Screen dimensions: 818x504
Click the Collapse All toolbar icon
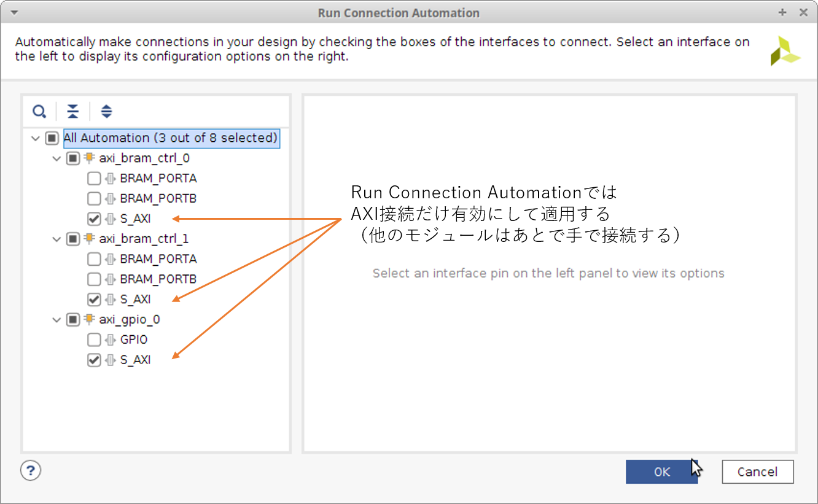coord(73,112)
